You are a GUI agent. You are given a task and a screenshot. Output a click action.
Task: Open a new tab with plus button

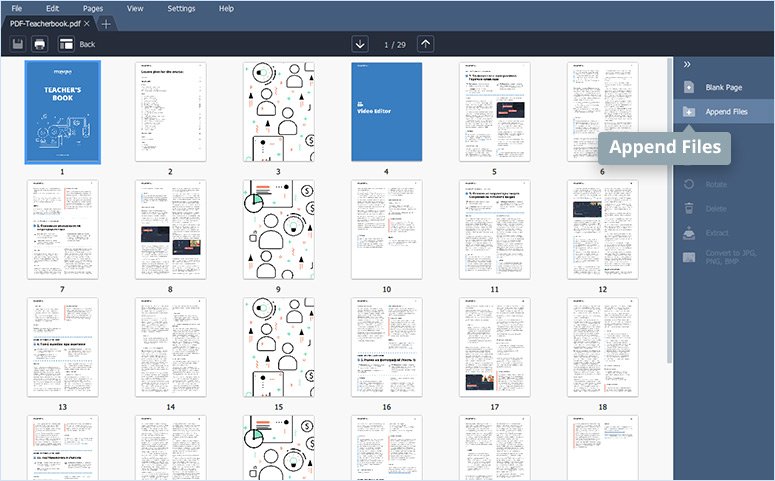point(106,23)
